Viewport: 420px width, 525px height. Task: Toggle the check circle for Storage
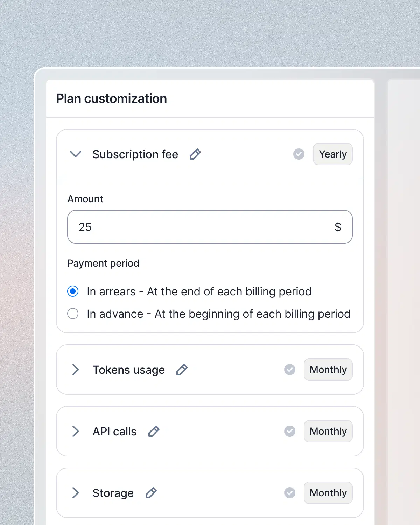point(289,493)
